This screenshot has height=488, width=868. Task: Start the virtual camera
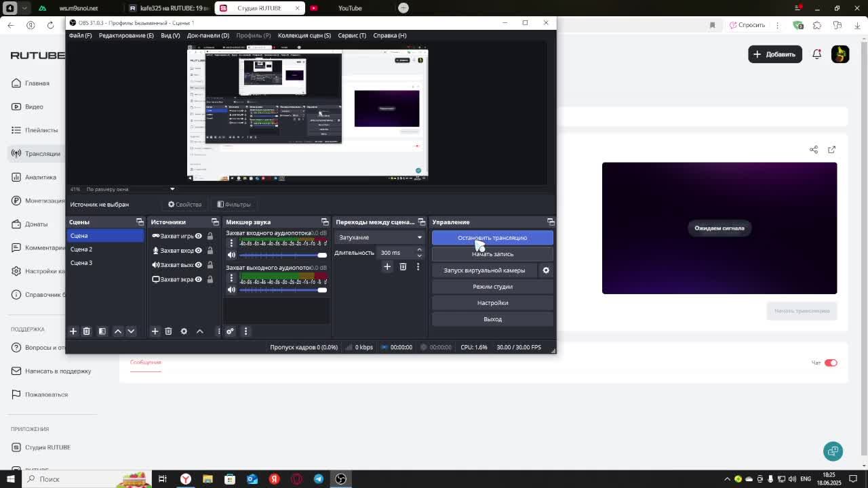click(x=484, y=270)
